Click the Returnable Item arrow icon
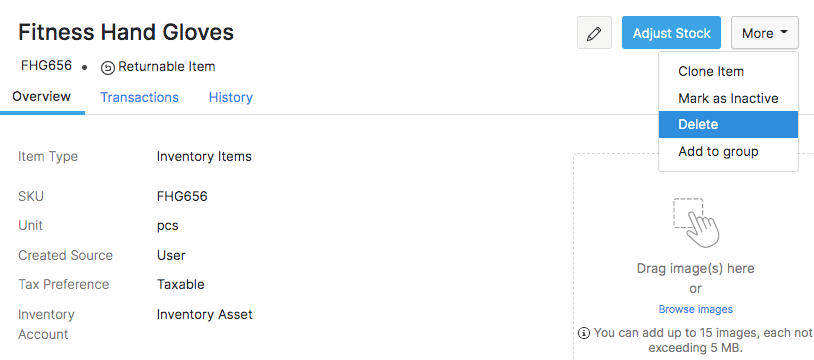The width and height of the screenshot is (814, 360). [x=107, y=68]
